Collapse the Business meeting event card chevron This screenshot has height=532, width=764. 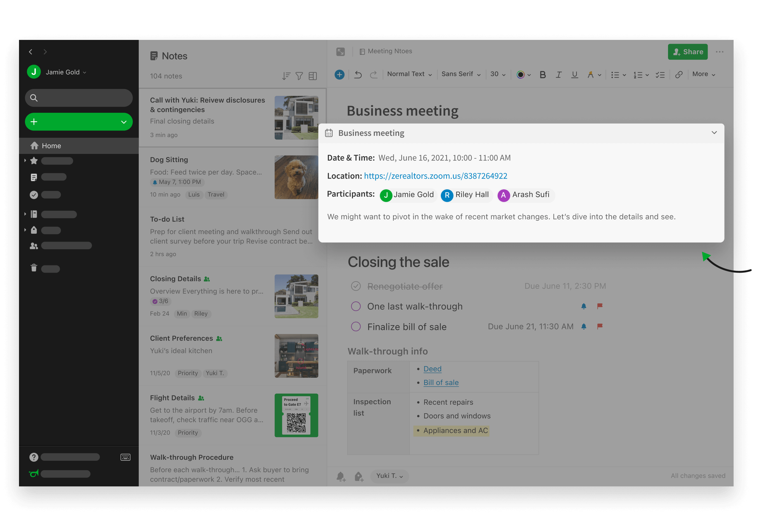[x=714, y=133]
